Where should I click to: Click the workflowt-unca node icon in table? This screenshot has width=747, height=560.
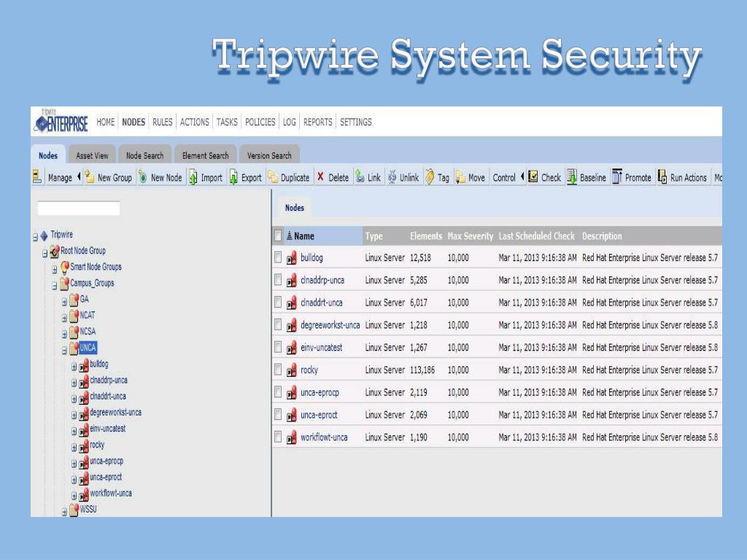292,437
